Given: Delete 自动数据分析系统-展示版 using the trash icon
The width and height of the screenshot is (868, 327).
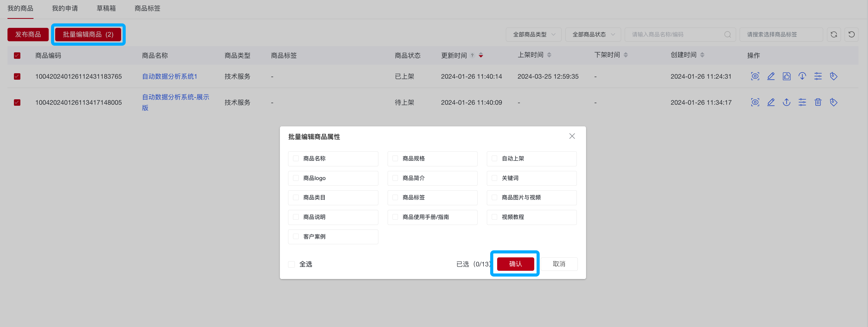Looking at the screenshot, I should coord(818,102).
